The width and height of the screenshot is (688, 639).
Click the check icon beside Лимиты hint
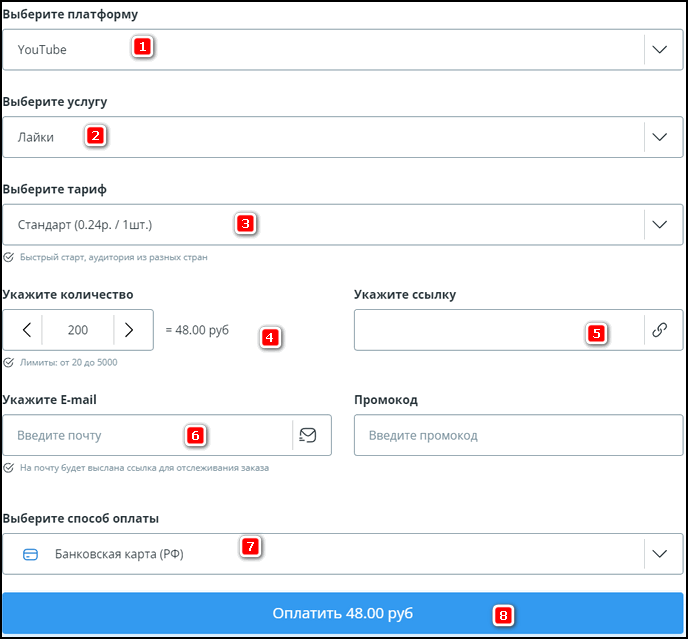pos(8,363)
